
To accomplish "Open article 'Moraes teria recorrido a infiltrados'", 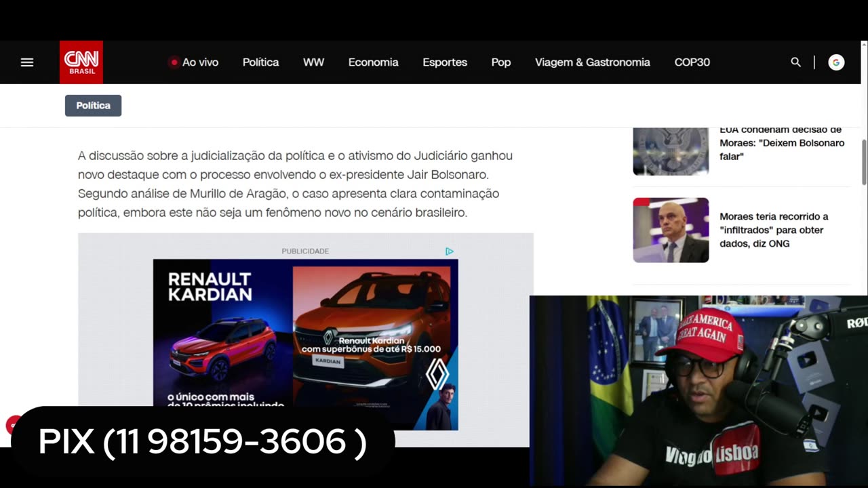I will coord(774,230).
